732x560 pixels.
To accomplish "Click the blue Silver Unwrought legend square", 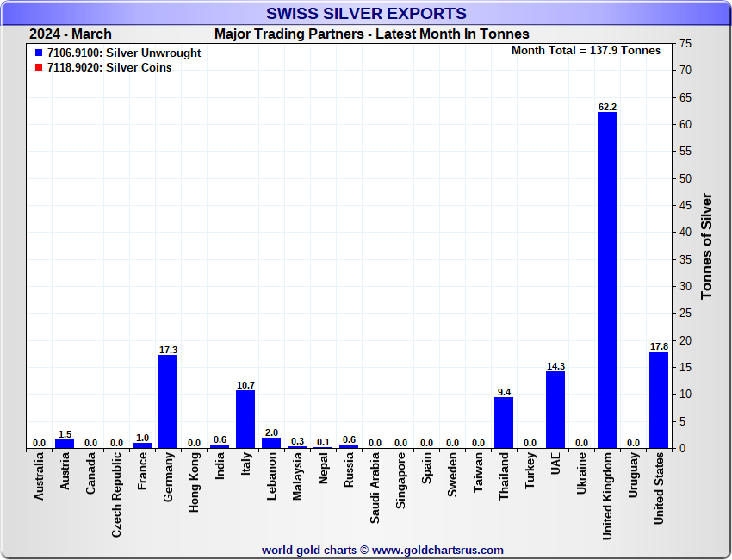I will coord(39,53).
